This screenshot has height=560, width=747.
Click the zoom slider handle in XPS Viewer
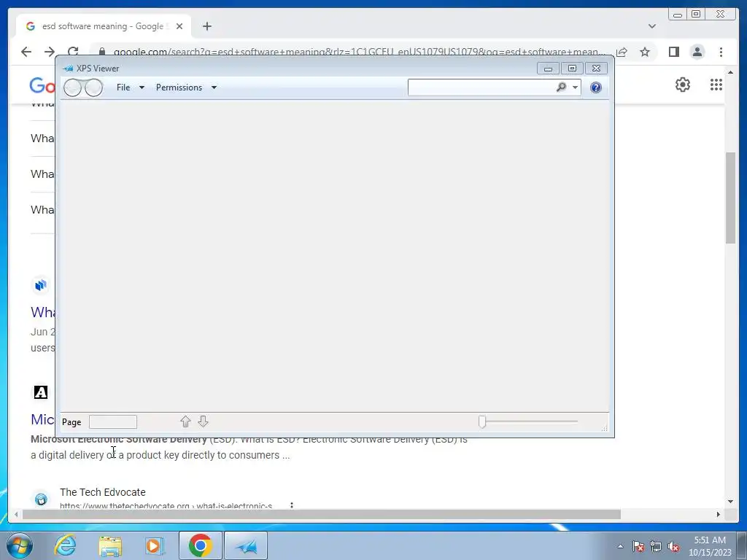coord(482,421)
